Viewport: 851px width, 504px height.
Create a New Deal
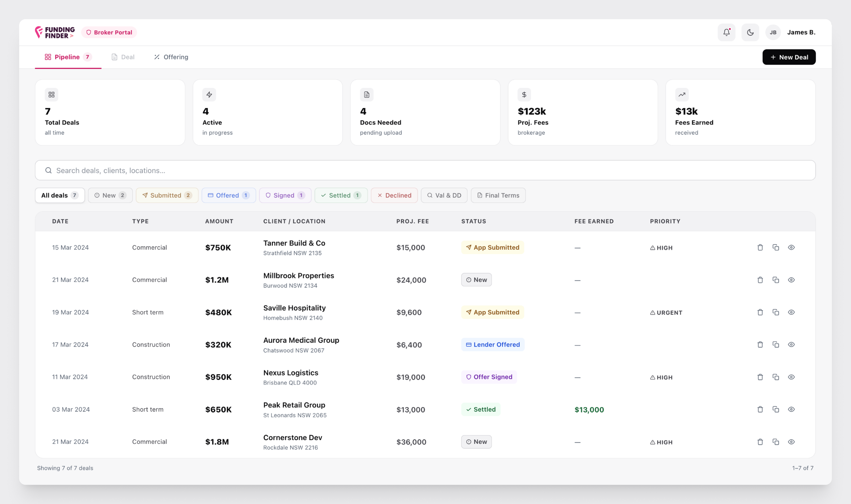tap(789, 57)
